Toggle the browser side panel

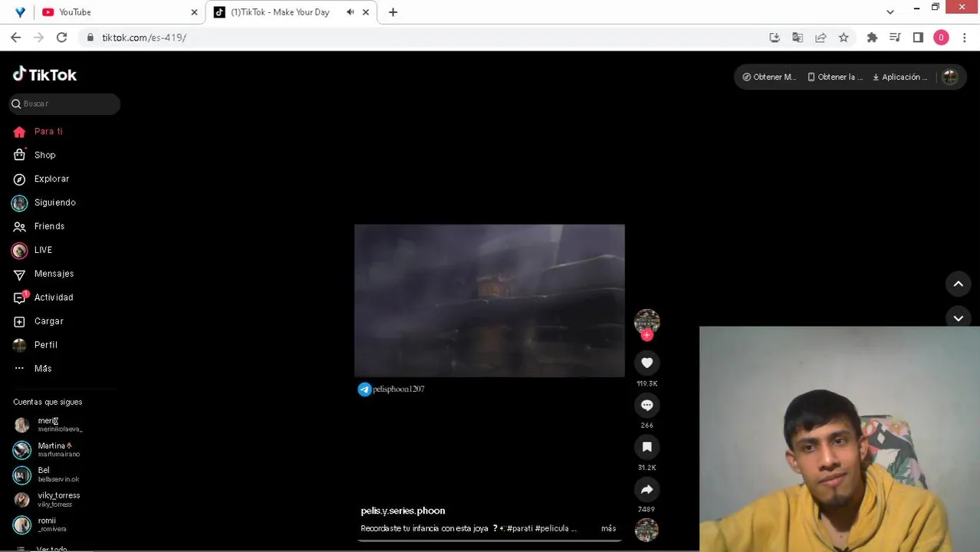918,38
